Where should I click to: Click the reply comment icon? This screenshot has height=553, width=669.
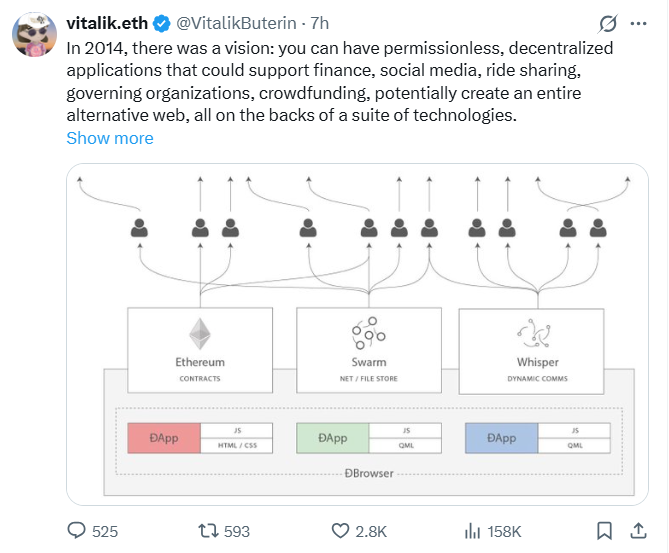click(x=77, y=530)
